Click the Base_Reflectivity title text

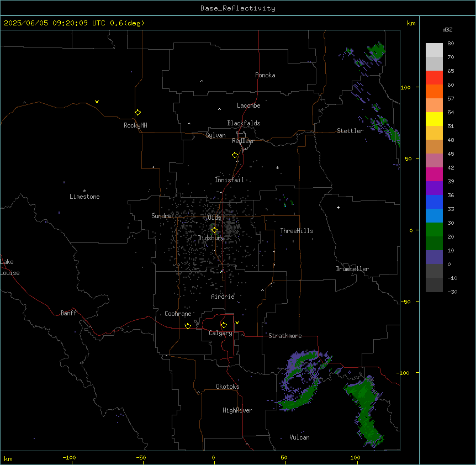point(238,8)
